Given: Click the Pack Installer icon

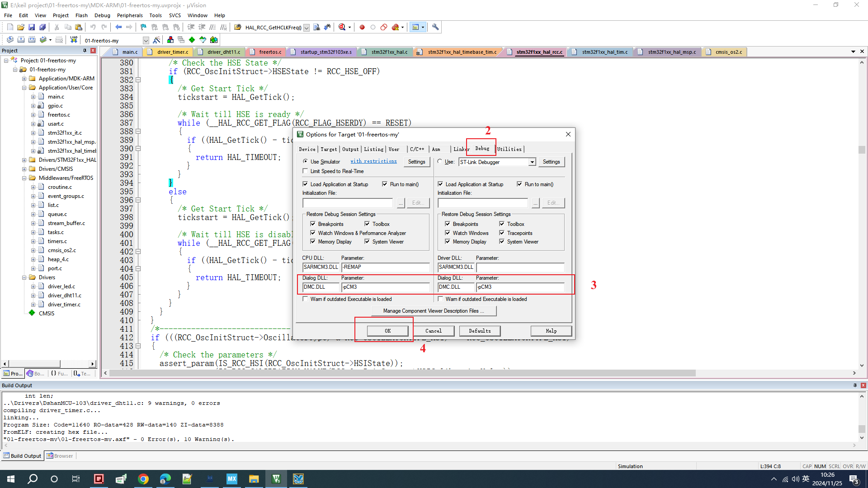Looking at the screenshot, I should tap(214, 40).
